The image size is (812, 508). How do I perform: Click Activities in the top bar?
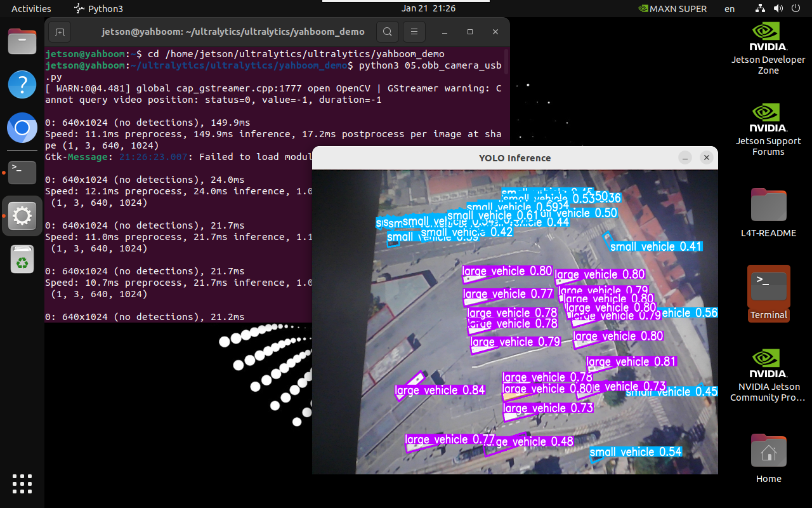[31, 9]
